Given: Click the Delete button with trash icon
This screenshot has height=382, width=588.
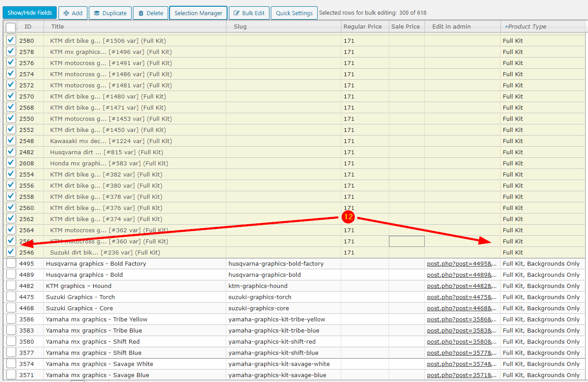Looking at the screenshot, I should click(x=150, y=13).
